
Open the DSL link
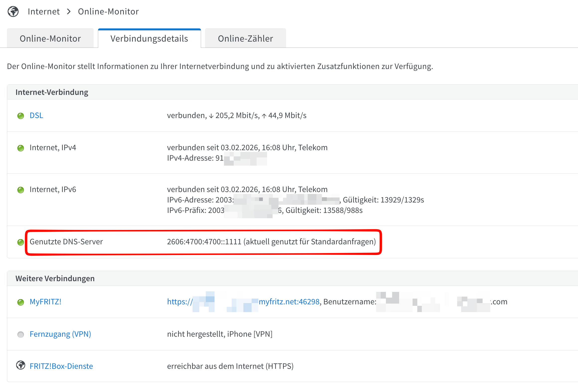(36, 116)
